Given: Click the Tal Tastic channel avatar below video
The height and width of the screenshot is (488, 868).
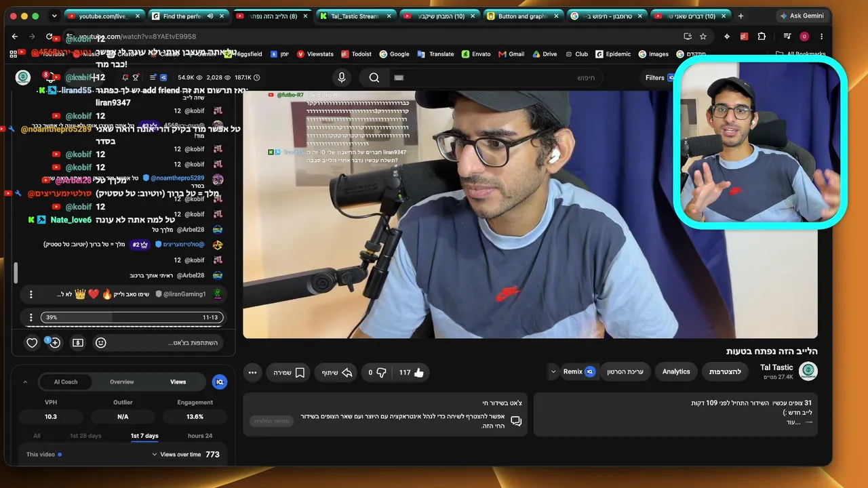Looking at the screenshot, I should (808, 371).
